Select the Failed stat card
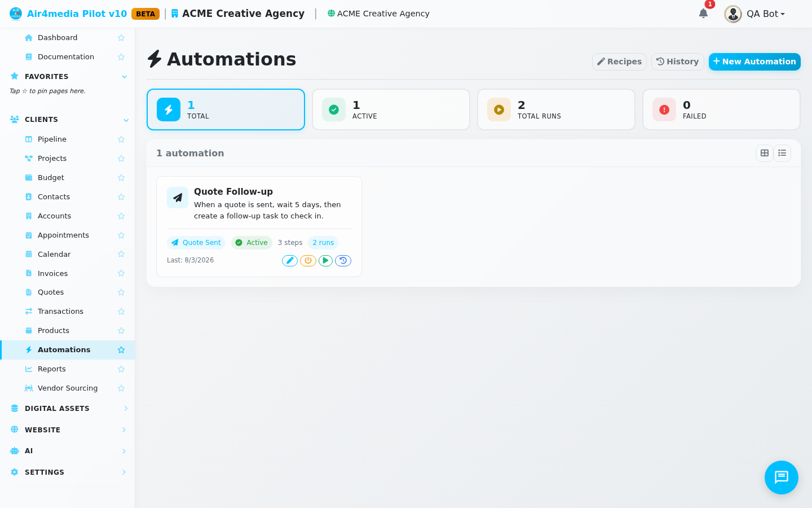This screenshot has height=508, width=812. pyautogui.click(x=721, y=110)
